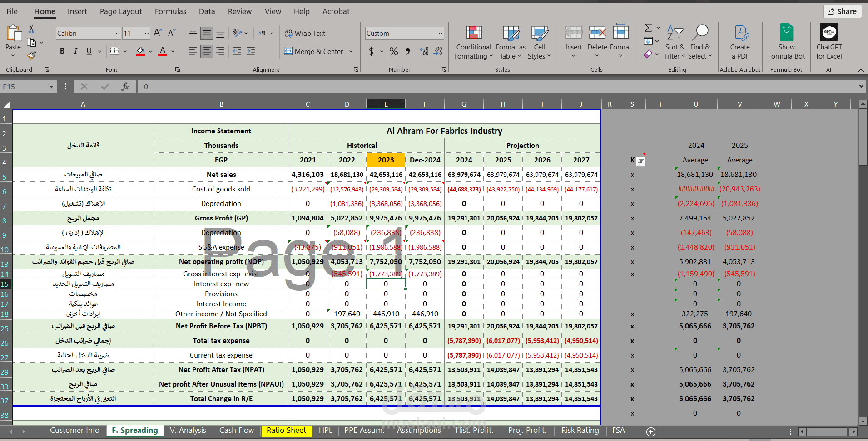Click the Increase Indent icon
The width and height of the screenshot is (868, 441).
tap(251, 51)
